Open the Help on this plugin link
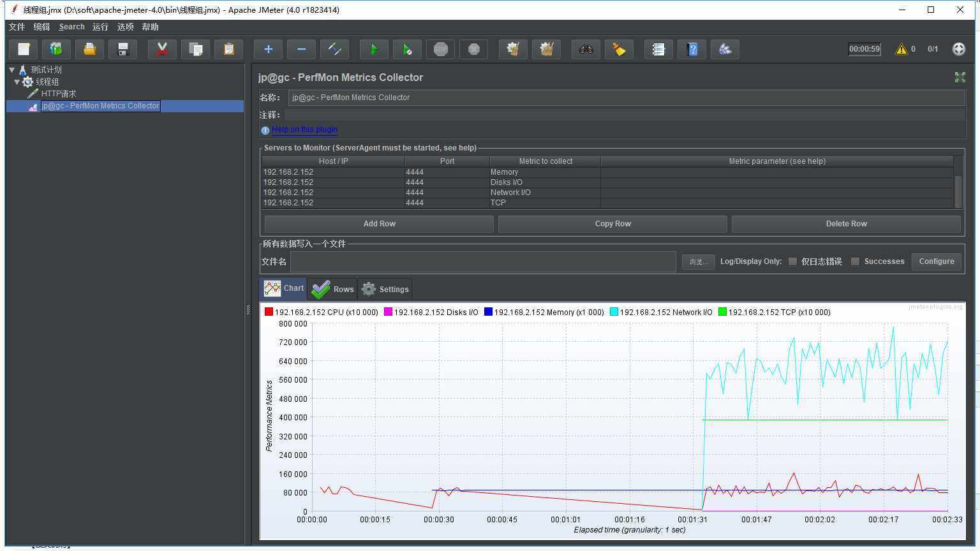This screenshot has height=551, width=980. pos(304,129)
